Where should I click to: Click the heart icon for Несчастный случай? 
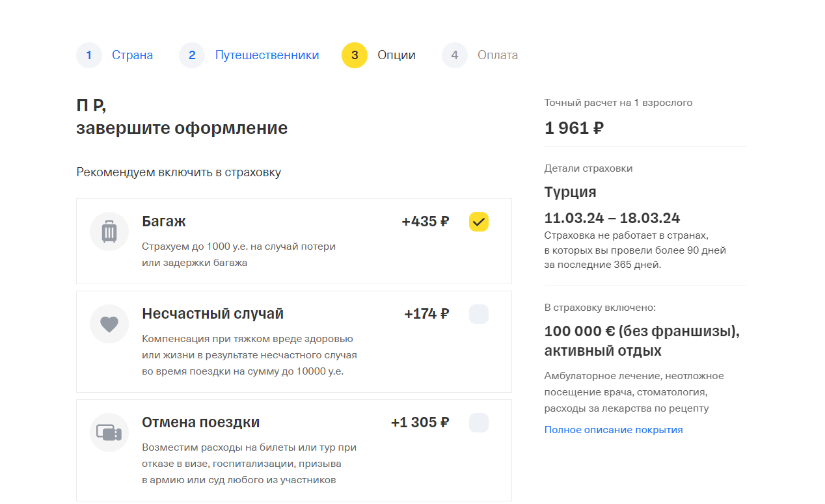pyautogui.click(x=109, y=324)
